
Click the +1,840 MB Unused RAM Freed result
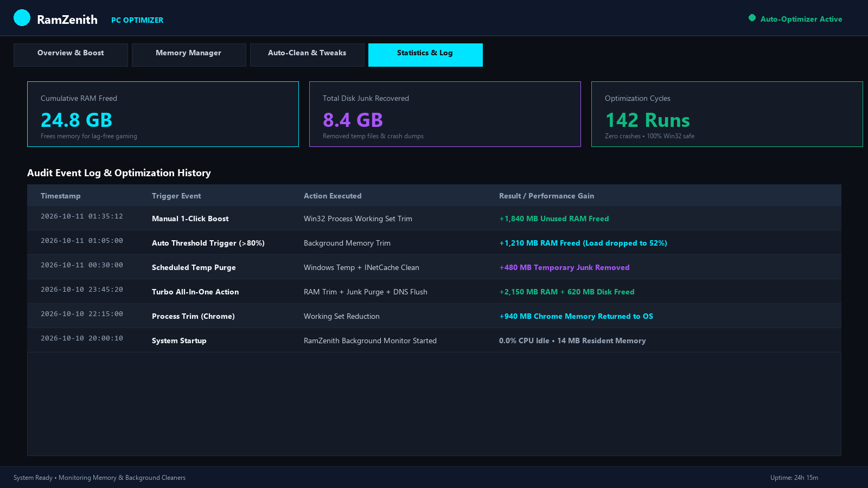tap(554, 219)
